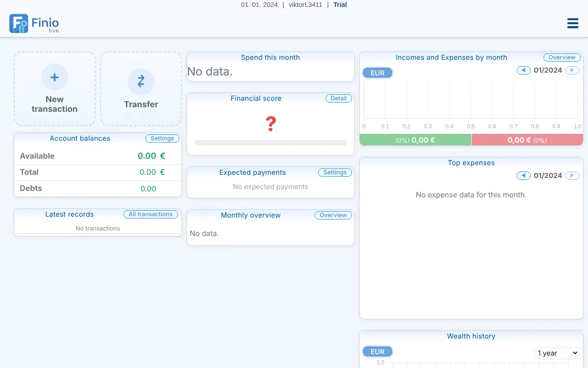Screen dimensions: 588x368
Task: Click the date 01. 01. 2024
Action: coord(260,5)
